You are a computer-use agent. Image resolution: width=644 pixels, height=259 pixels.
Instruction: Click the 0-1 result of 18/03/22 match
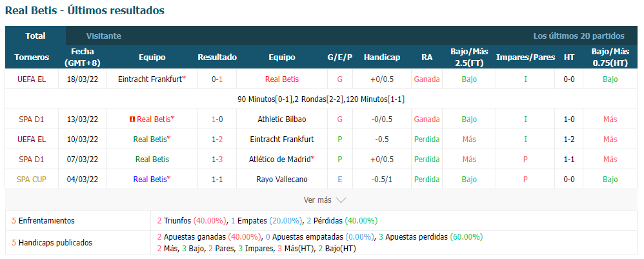tap(217, 79)
